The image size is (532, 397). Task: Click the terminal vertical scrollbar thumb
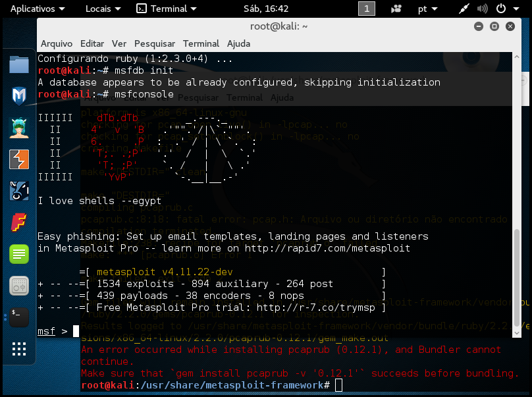[x=517, y=278]
